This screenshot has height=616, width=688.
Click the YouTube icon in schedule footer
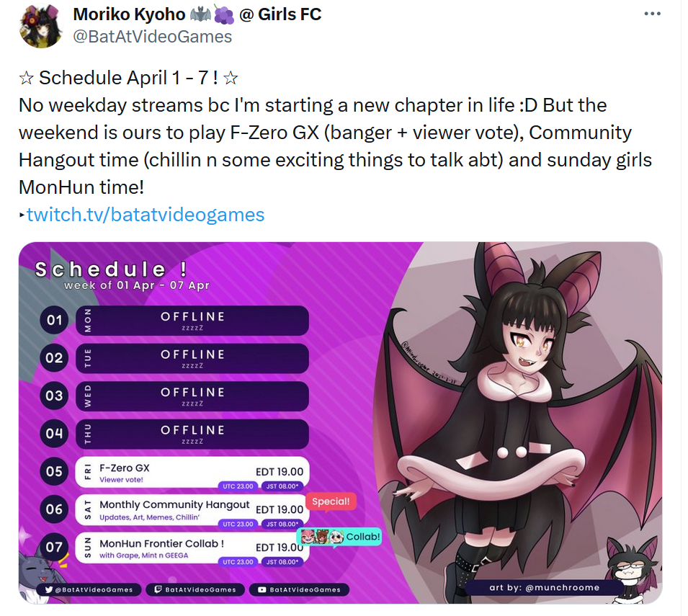[262, 589]
